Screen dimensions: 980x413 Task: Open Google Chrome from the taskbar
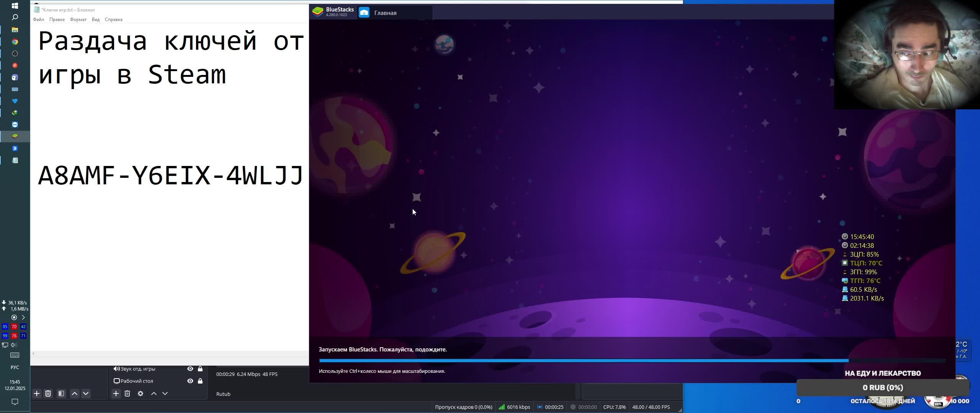15,42
